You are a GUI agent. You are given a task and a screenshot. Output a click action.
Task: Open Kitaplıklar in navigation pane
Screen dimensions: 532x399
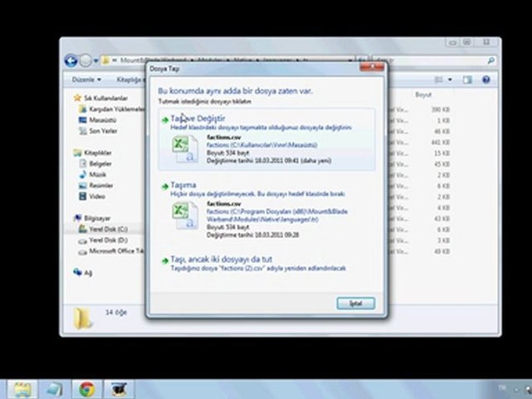tap(93, 153)
